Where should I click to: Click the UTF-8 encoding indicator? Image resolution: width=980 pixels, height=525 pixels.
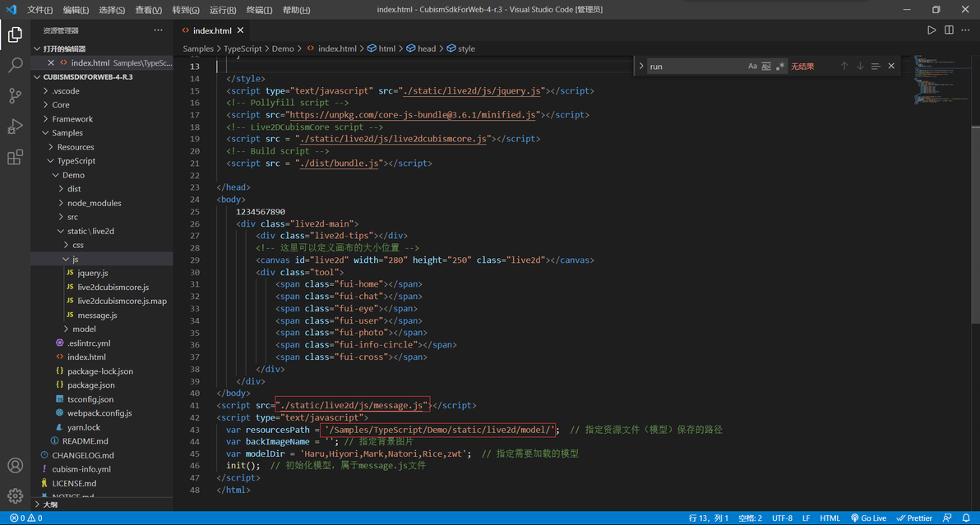[782, 518]
